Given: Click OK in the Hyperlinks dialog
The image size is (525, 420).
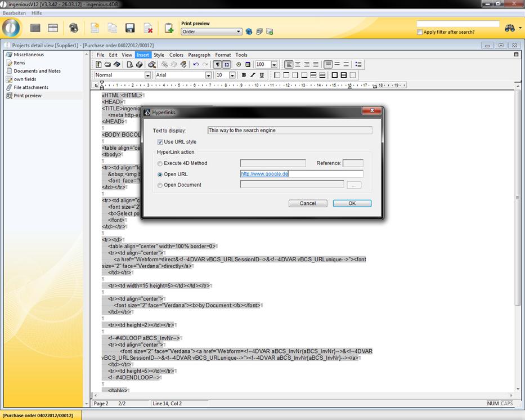Looking at the screenshot, I should pyautogui.click(x=352, y=203).
